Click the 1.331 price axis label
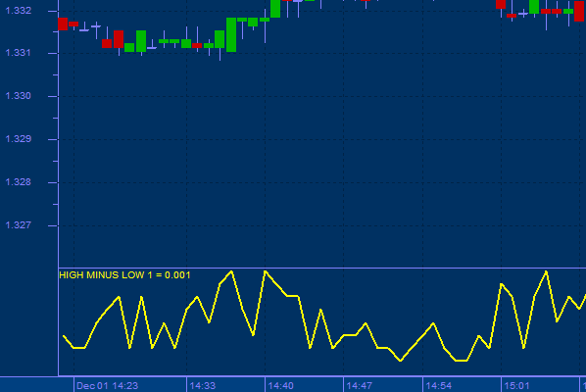Viewport: 586px width, 392px height. 19,53
